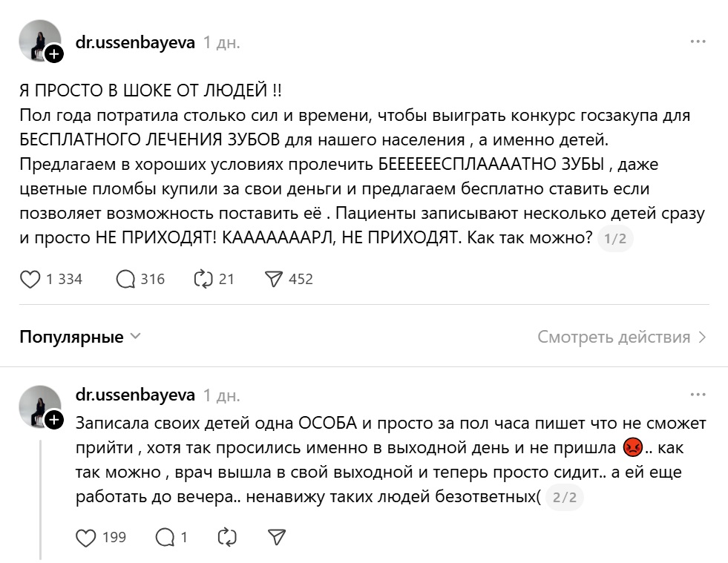The height and width of the screenshot is (563, 728).
Task: Open comments on the main post
Action: coord(127,279)
